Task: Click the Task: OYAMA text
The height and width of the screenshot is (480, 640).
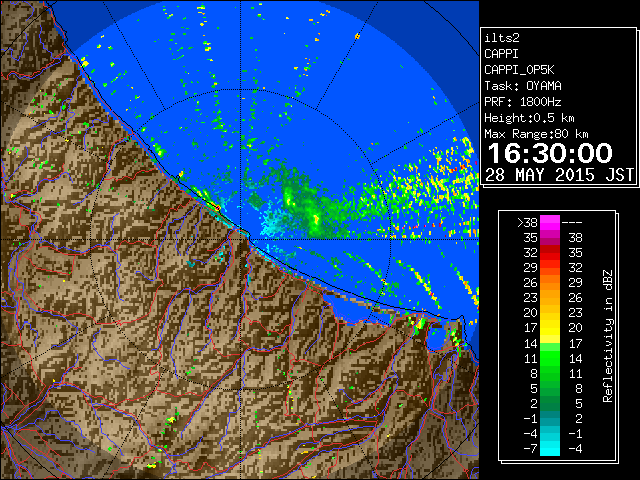Action: pyautogui.click(x=522, y=86)
